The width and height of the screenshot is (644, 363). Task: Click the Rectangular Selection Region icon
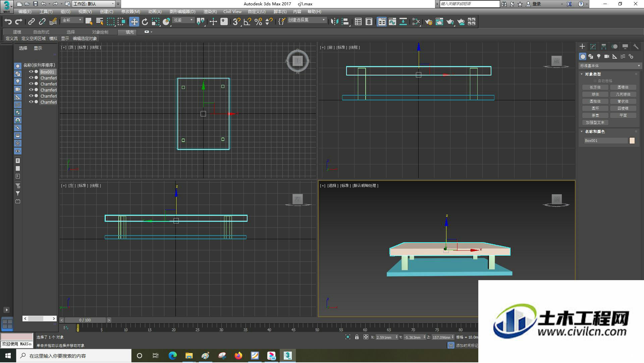pos(110,22)
